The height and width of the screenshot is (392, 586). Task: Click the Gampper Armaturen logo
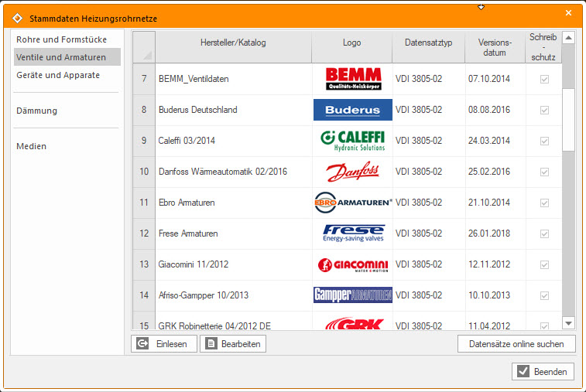tap(352, 295)
